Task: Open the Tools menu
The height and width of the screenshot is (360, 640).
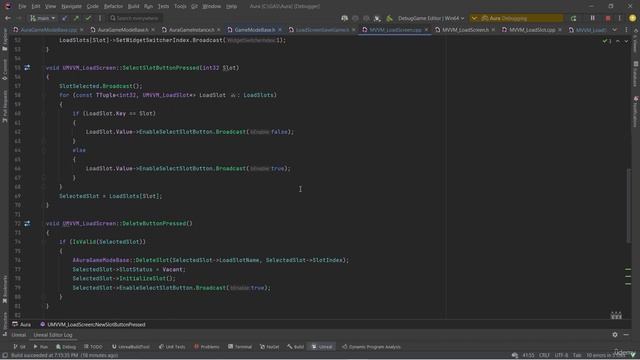Action: tap(180, 7)
